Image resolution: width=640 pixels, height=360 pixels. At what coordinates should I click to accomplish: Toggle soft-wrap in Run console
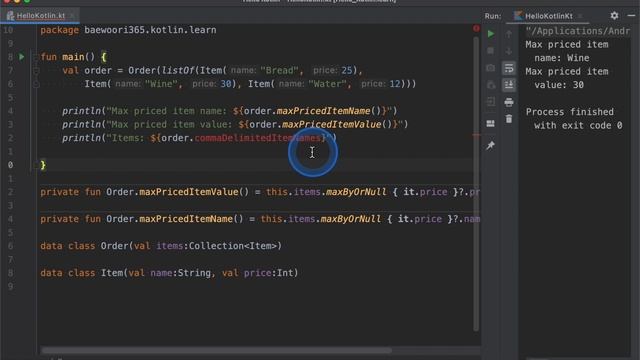coord(509,68)
